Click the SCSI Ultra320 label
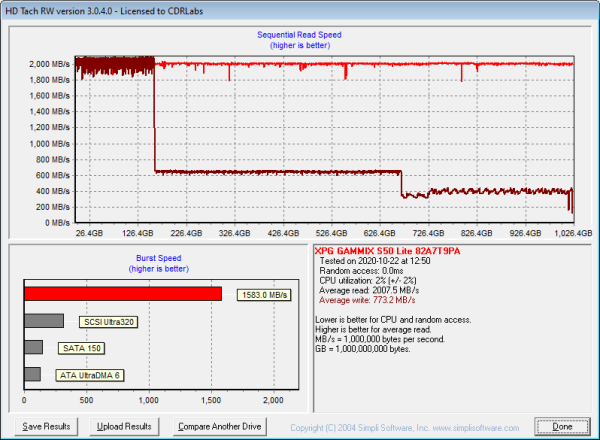600x440 pixels. coord(109,322)
